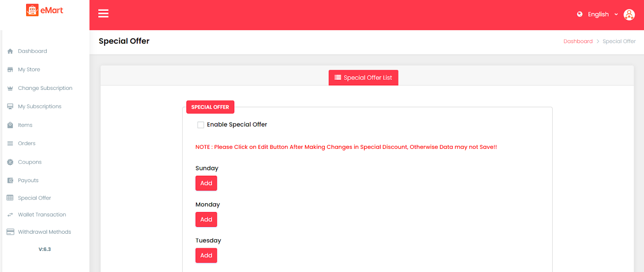Go to Items in the sidebar
The height and width of the screenshot is (272, 644).
[25, 125]
